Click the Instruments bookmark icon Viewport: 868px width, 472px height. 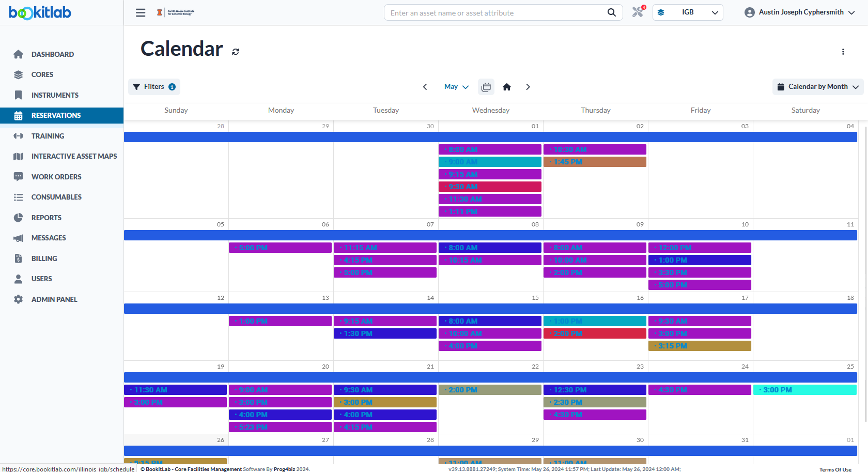[x=19, y=95]
